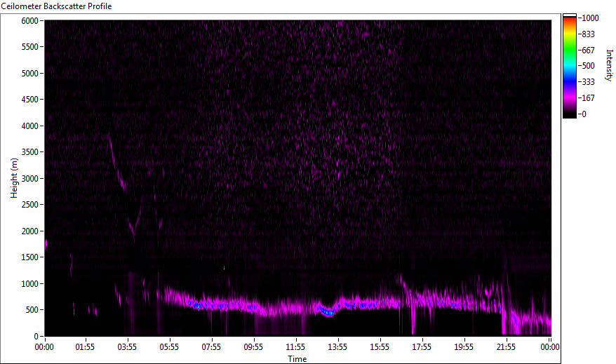This screenshot has width=616, height=364.
Task: Click the 167 intensity scale label
Action: pyautogui.click(x=588, y=98)
